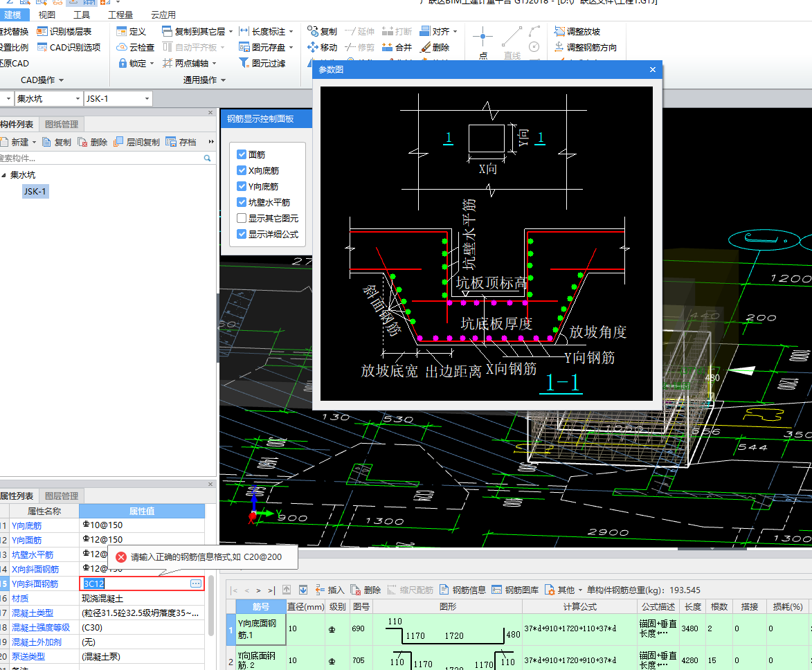Viewport: 812px width, 670px height.
Task: Open the JSK-1 component dropdown
Action: coord(147,98)
